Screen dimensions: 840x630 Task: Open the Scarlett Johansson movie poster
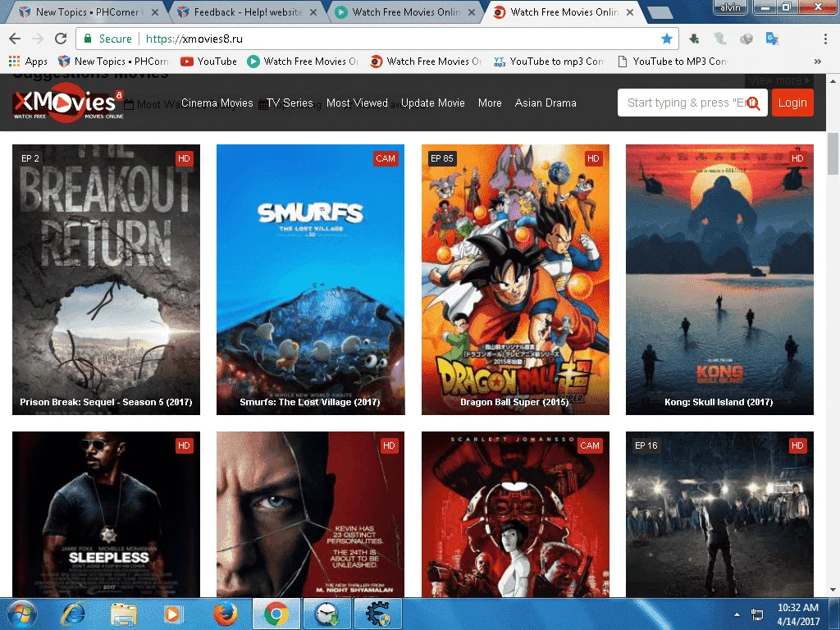(515, 514)
